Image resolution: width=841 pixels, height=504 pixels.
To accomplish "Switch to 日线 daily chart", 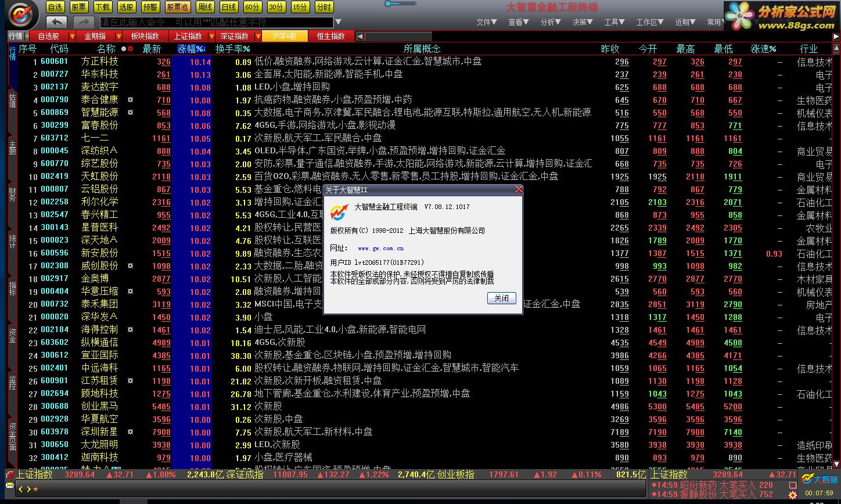I will click(x=229, y=7).
